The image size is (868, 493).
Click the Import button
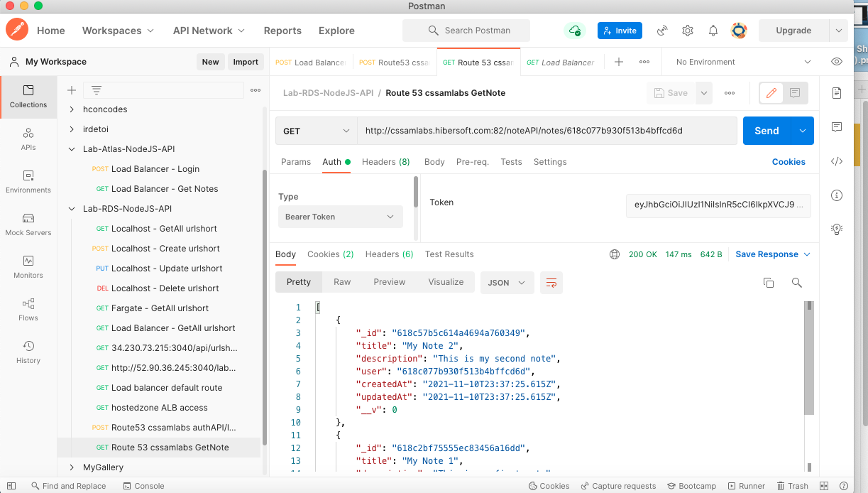(x=246, y=62)
